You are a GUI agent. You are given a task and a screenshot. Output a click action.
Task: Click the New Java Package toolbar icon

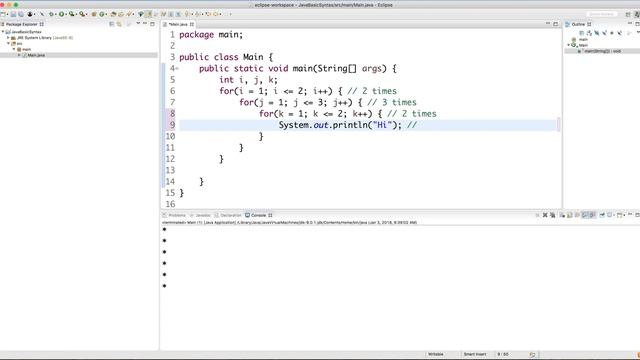tap(93, 14)
